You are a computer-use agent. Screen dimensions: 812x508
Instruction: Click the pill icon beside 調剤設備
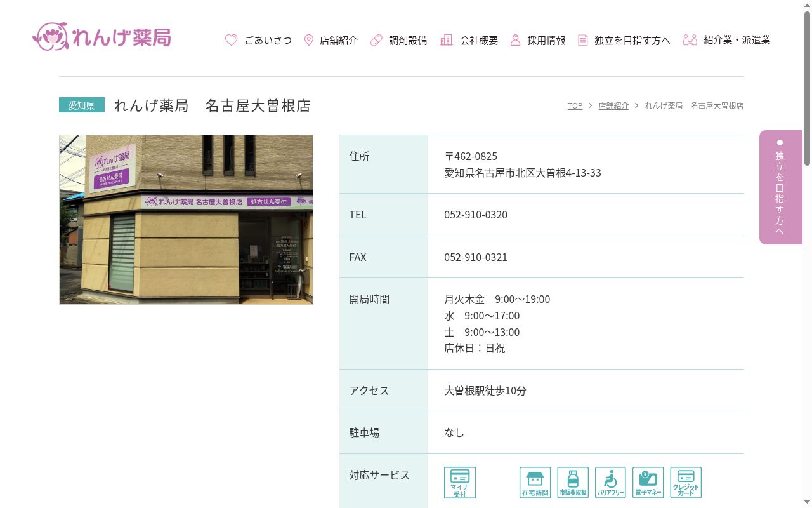click(x=376, y=40)
